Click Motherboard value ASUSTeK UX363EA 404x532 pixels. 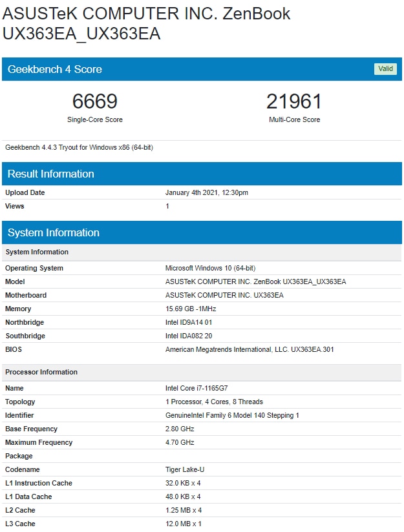(224, 295)
